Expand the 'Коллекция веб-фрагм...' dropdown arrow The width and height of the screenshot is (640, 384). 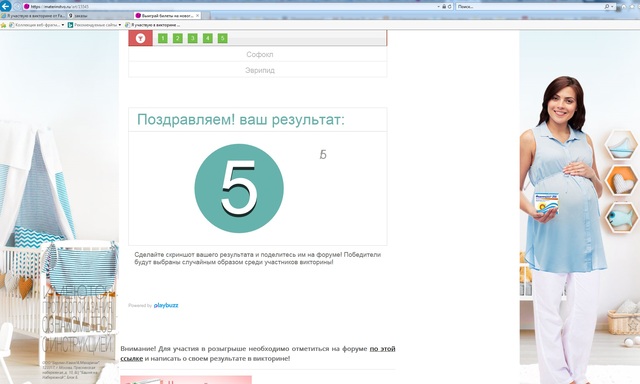click(x=63, y=25)
